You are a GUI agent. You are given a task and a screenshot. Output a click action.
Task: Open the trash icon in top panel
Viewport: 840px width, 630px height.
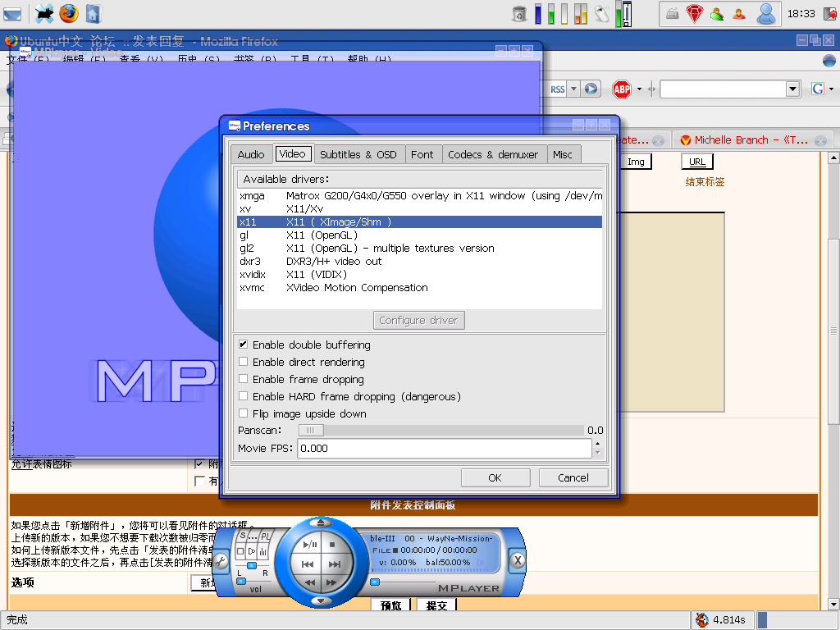coord(519,13)
